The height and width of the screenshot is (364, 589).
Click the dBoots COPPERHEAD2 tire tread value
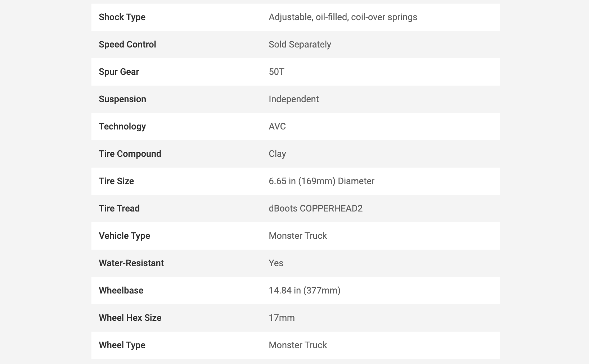pyautogui.click(x=316, y=209)
